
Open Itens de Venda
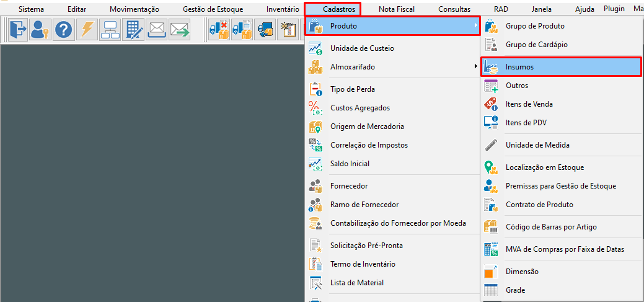(561, 104)
